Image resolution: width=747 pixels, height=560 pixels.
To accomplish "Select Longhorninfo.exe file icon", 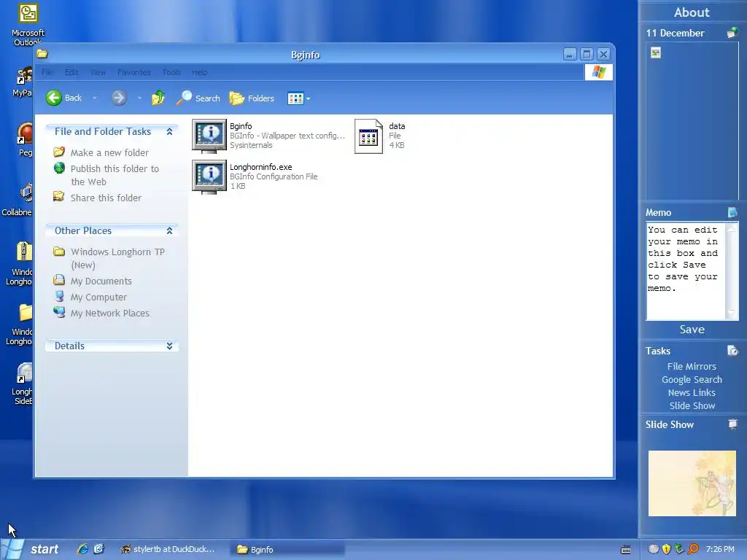I will [x=209, y=177].
